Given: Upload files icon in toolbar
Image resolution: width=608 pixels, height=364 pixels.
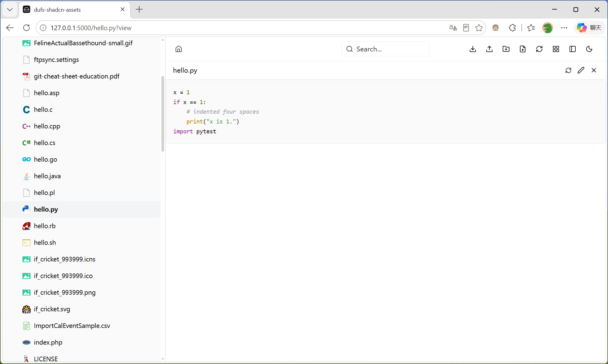Looking at the screenshot, I should pyautogui.click(x=489, y=49).
